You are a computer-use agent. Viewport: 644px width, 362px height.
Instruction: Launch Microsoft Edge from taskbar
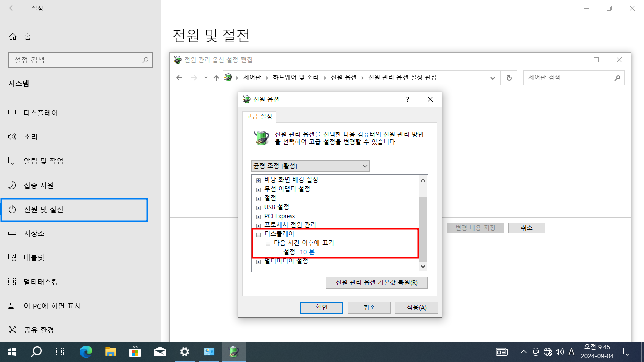click(x=86, y=352)
